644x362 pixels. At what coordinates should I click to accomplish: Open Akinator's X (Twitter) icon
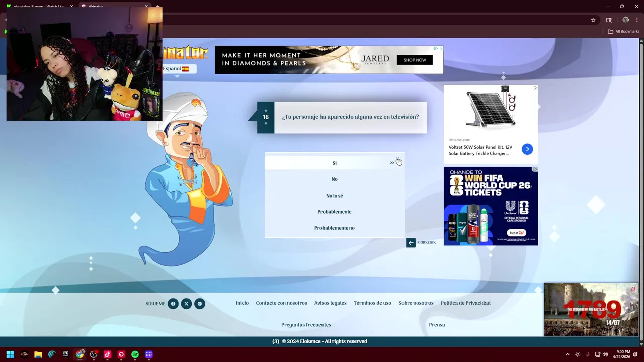(x=186, y=304)
